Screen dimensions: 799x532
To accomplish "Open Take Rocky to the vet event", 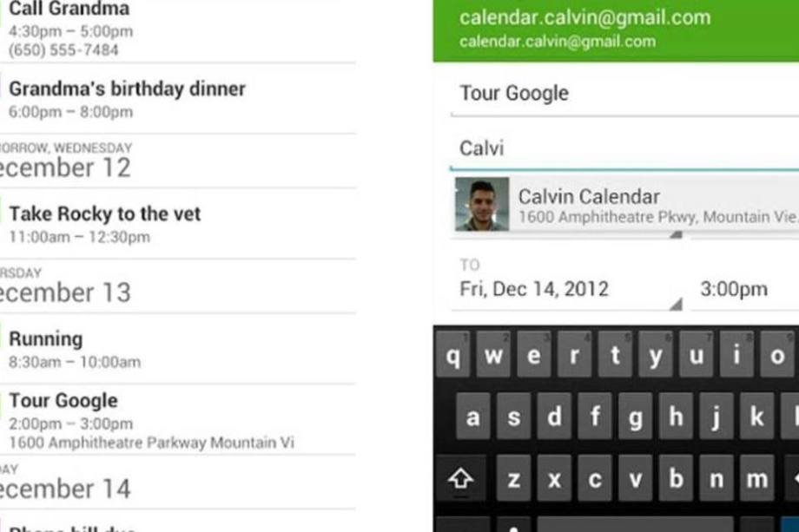I will point(174,224).
